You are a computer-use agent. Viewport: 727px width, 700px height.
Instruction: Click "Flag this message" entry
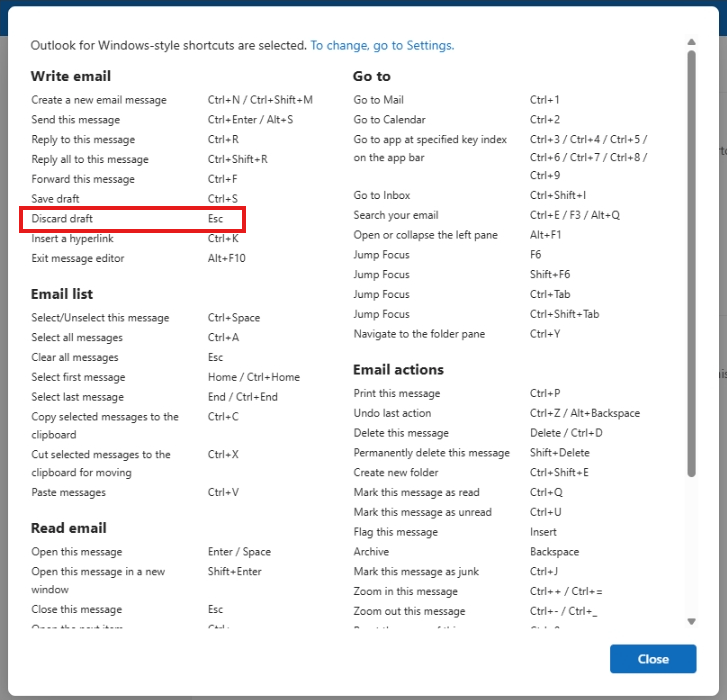click(x=395, y=532)
